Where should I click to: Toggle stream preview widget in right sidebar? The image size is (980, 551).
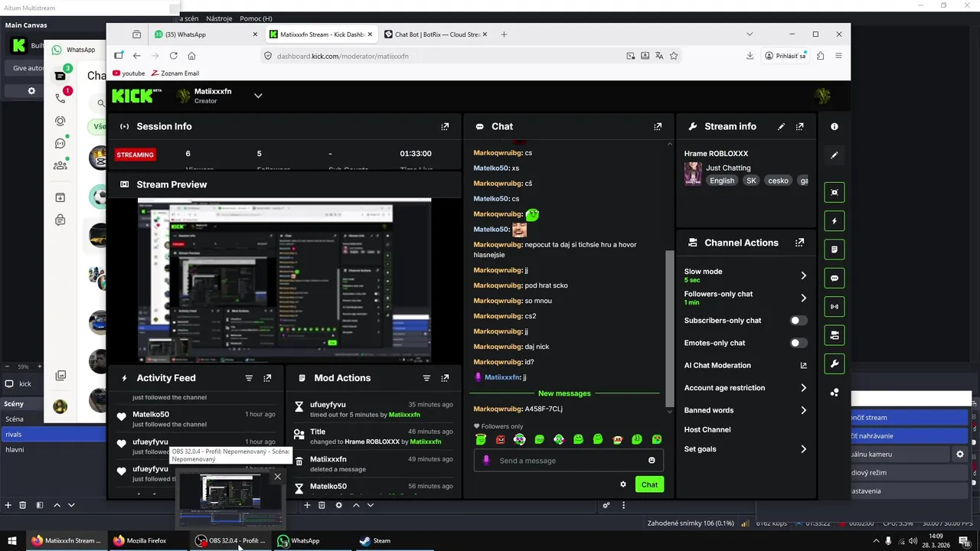coord(835,192)
